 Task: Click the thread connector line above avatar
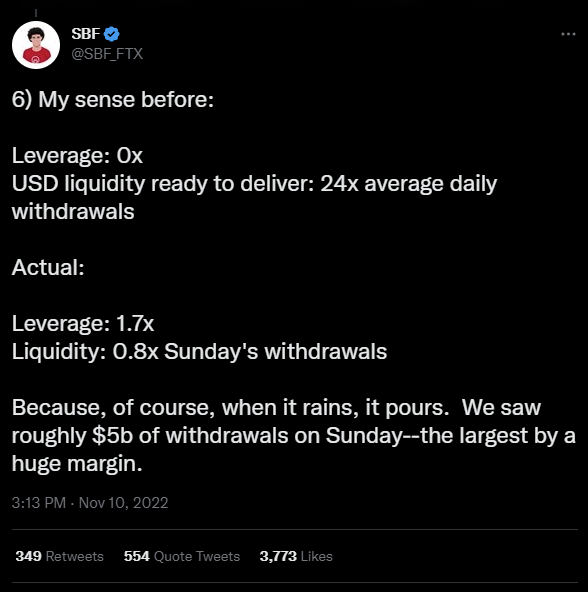tap(36, 13)
